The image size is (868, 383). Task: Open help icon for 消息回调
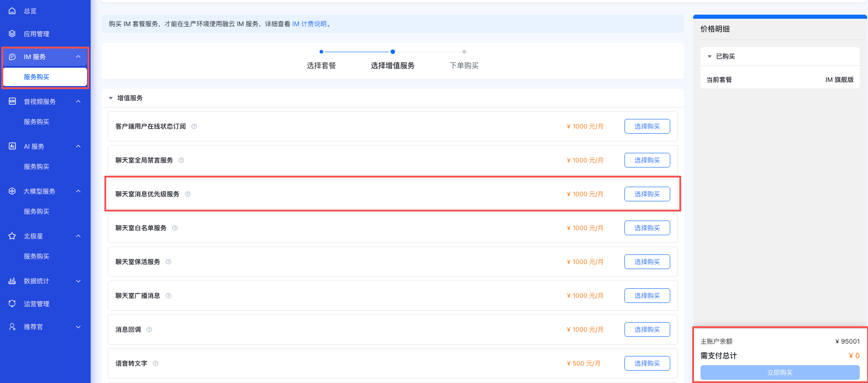tap(149, 329)
